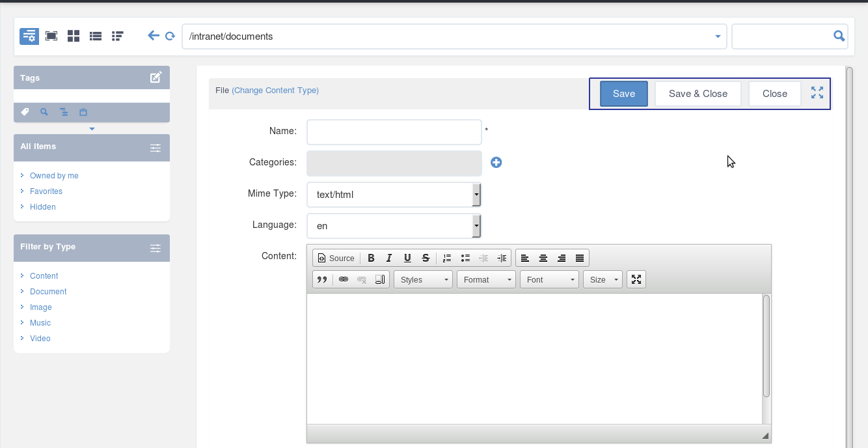This screenshot has width=868, height=448.
Task: Apply Italic formatting
Action: point(389,258)
